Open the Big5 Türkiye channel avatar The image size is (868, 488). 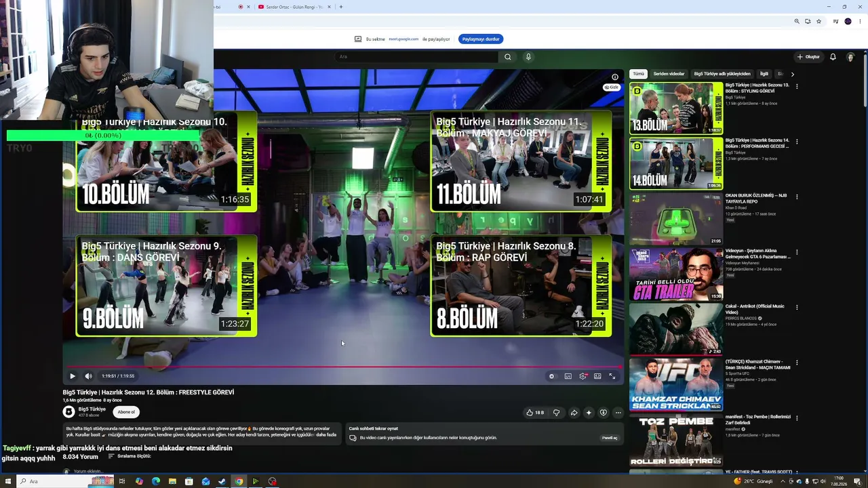[68, 411]
